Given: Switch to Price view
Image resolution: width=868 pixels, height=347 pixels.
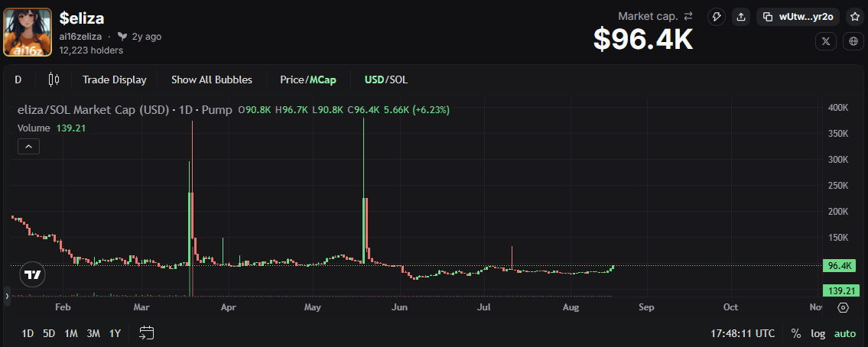Looking at the screenshot, I should (291, 79).
